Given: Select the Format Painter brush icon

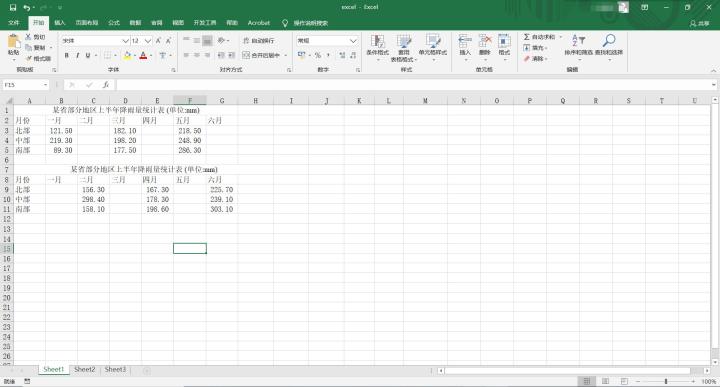Looking at the screenshot, I should click(29, 58).
